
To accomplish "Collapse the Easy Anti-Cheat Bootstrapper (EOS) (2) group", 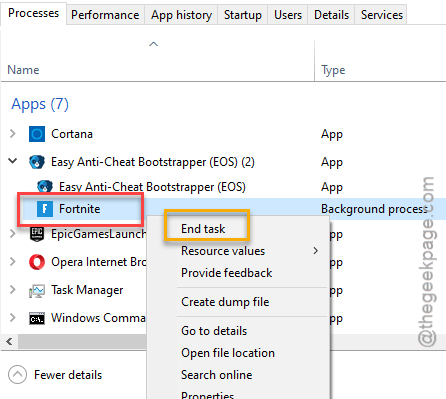I will (13, 161).
